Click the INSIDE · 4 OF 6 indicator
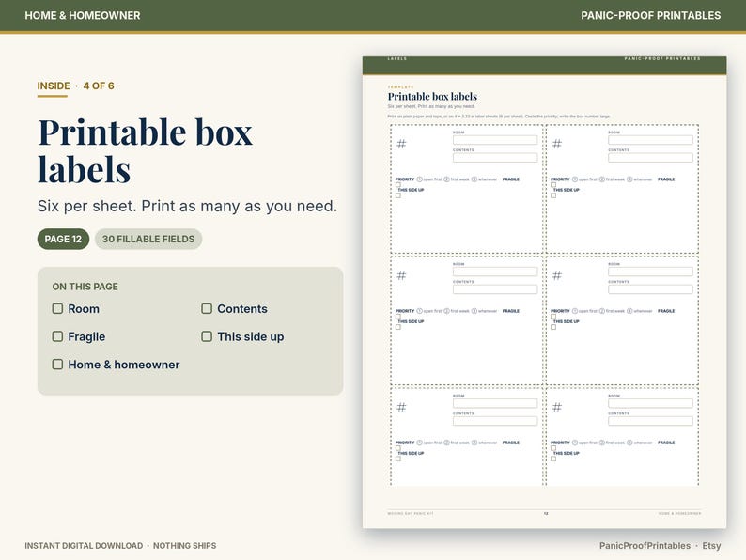 [x=76, y=86]
